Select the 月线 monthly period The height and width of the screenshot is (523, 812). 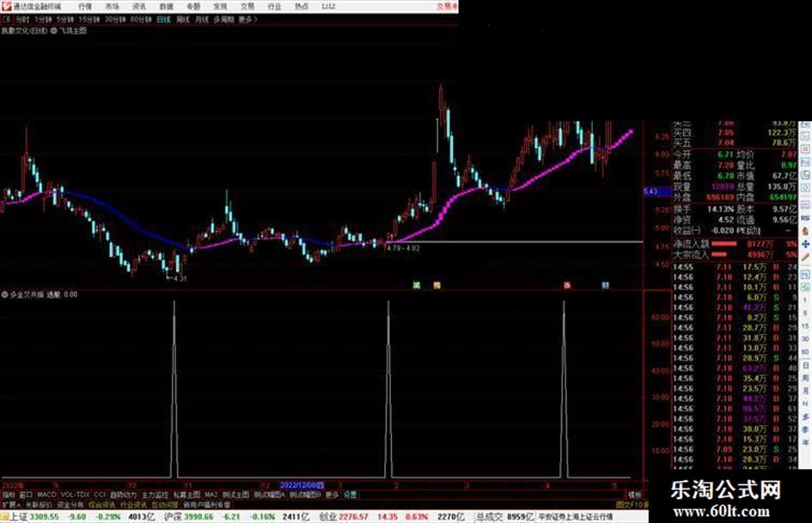click(201, 20)
